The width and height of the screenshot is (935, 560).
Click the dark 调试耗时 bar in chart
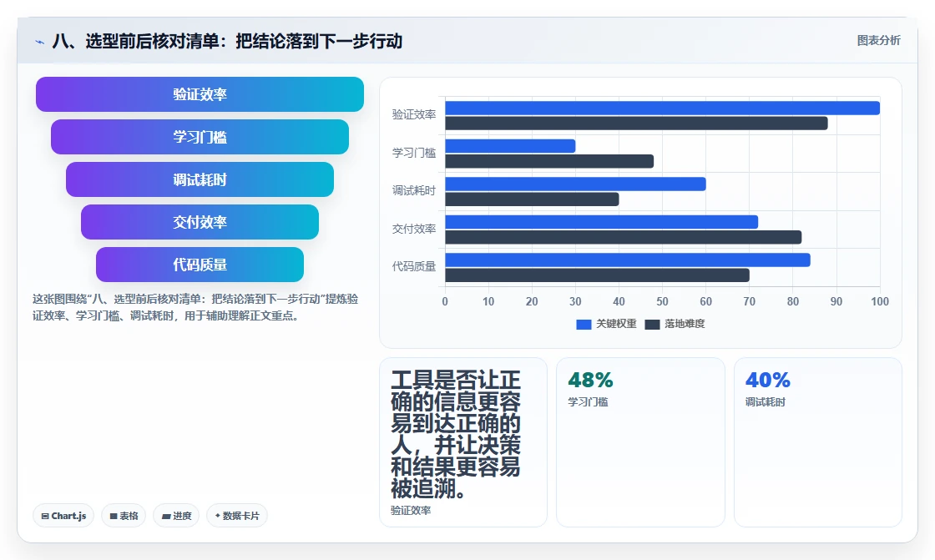coord(532,199)
